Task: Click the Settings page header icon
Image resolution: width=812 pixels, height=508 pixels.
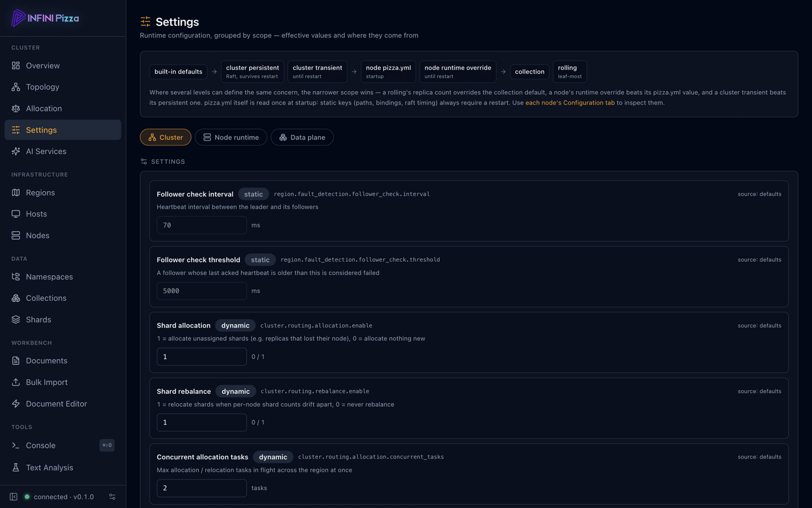Action: pos(145,21)
